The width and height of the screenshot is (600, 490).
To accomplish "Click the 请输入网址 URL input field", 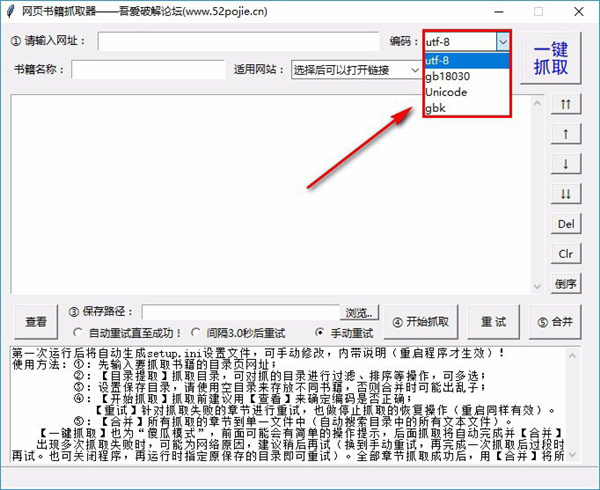I will point(238,41).
